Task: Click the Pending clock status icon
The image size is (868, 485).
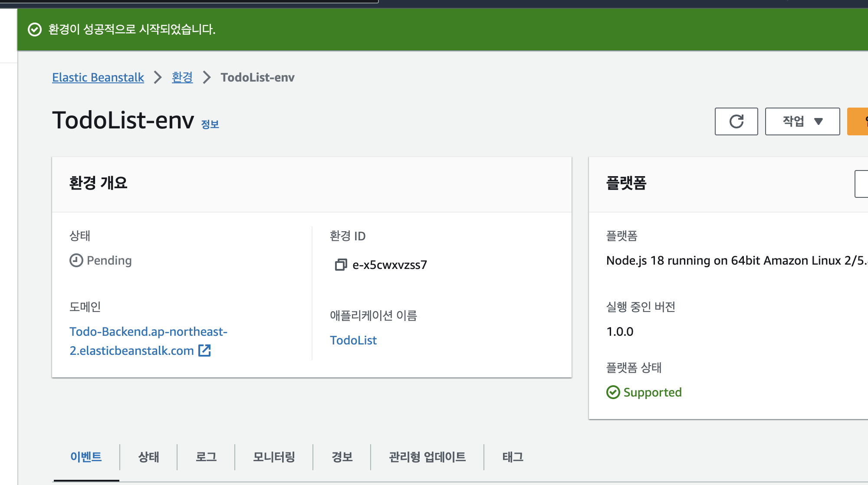Action: [76, 260]
